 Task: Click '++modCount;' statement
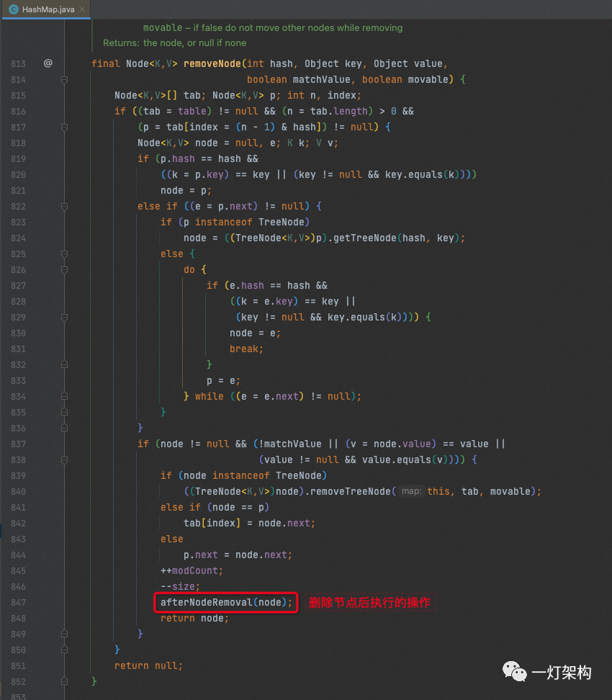(192, 570)
